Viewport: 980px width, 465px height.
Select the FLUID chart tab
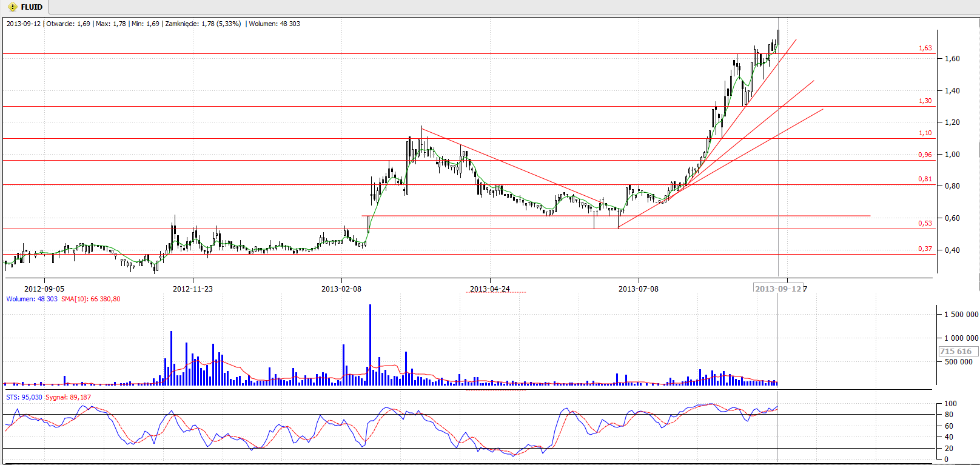pyautogui.click(x=31, y=7)
